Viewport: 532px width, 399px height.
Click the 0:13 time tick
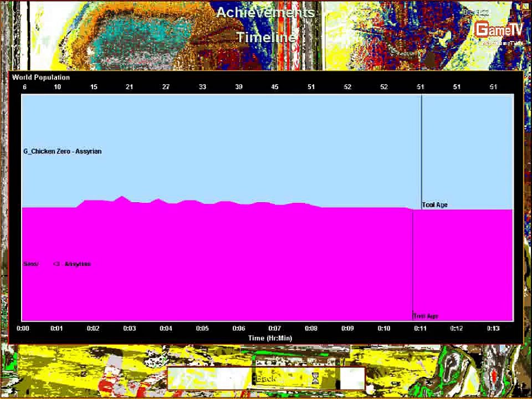tap(493, 329)
